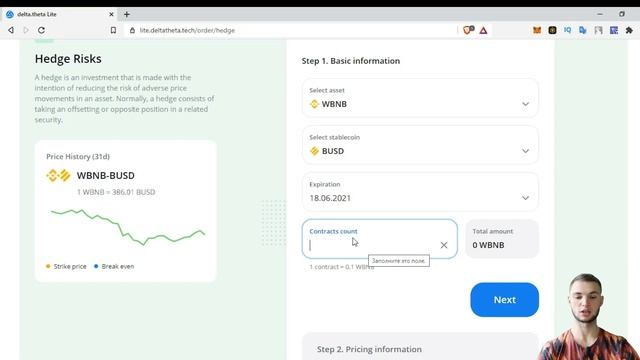Click the Contracts count input field

point(380,239)
